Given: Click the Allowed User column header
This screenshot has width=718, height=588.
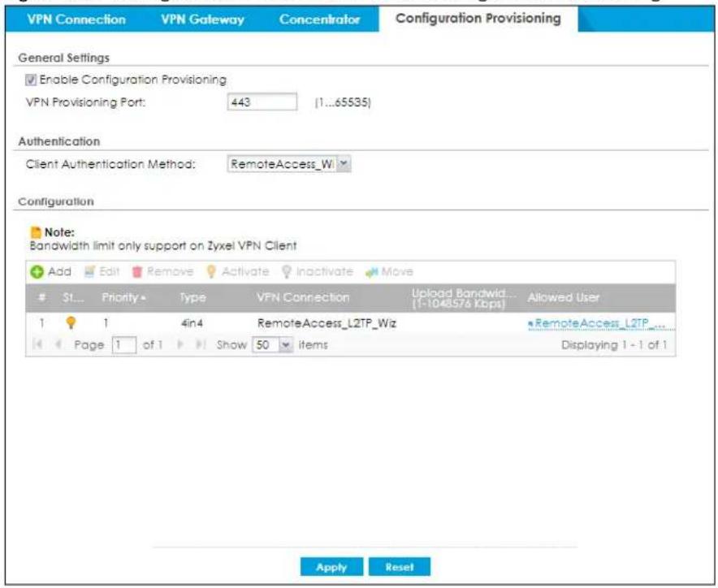Looking at the screenshot, I should 563,298.
